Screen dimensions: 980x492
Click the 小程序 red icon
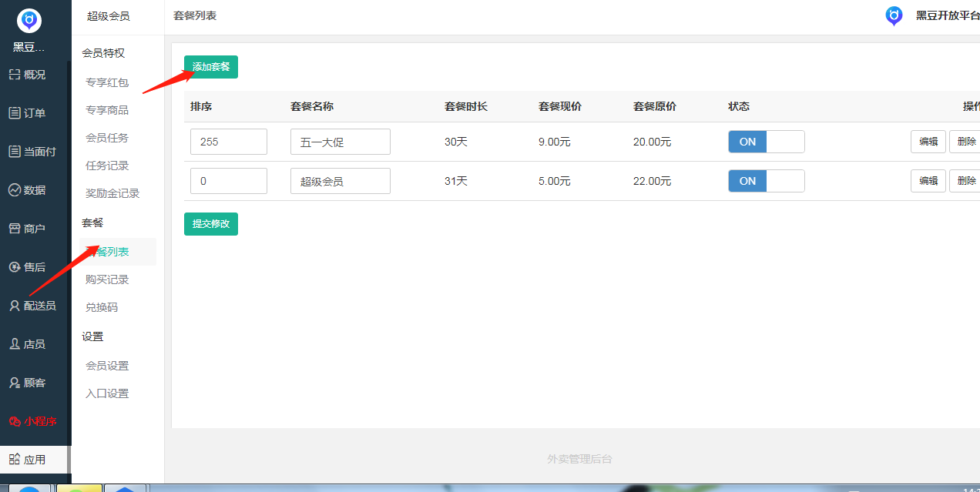point(14,421)
